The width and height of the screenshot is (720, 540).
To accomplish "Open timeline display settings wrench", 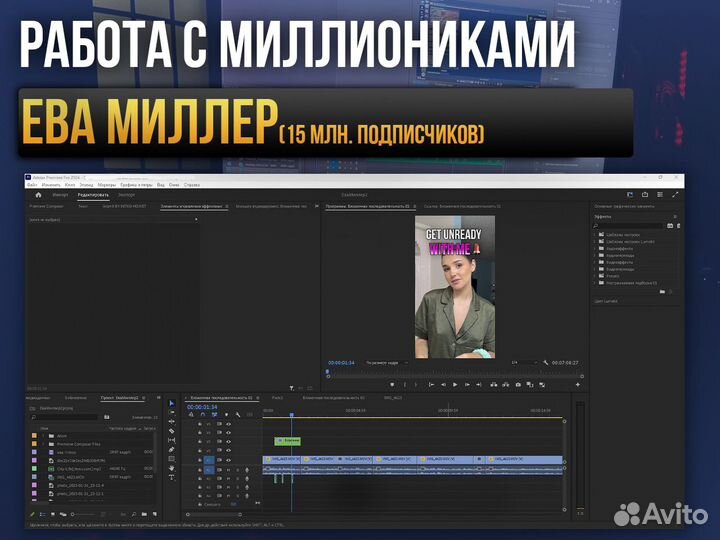I will pyautogui.click(x=238, y=415).
